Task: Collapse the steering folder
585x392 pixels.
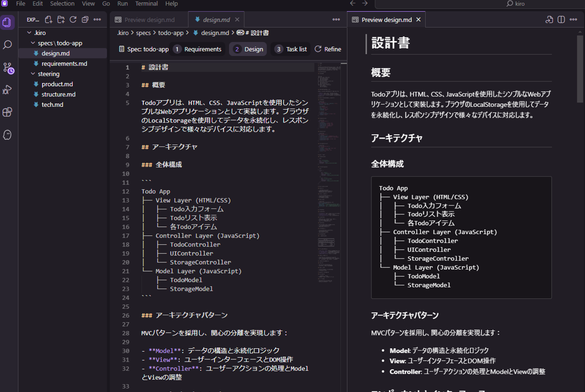Action: point(33,74)
